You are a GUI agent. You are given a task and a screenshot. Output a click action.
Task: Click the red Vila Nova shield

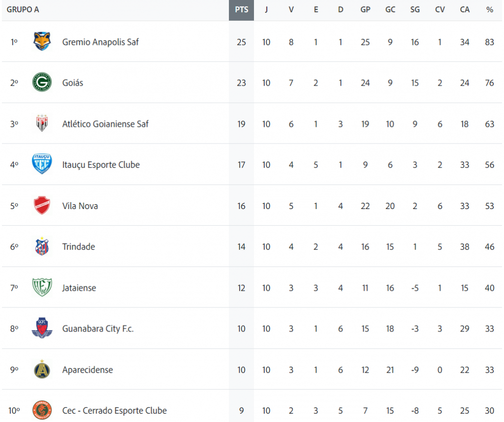(42, 205)
